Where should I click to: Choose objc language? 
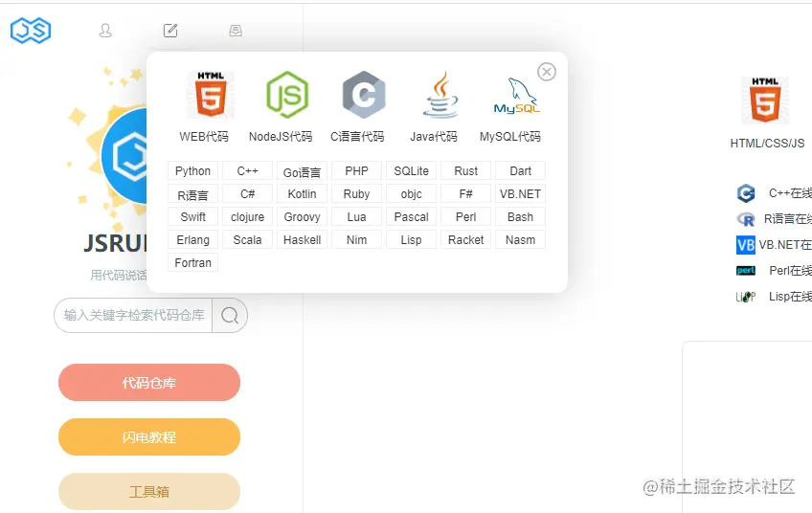coord(411,193)
